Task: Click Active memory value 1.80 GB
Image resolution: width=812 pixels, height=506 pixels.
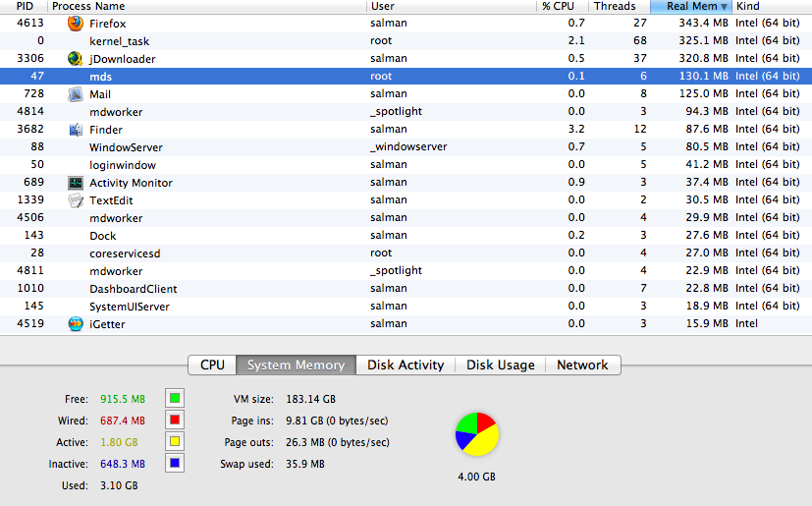Action: 119,442
